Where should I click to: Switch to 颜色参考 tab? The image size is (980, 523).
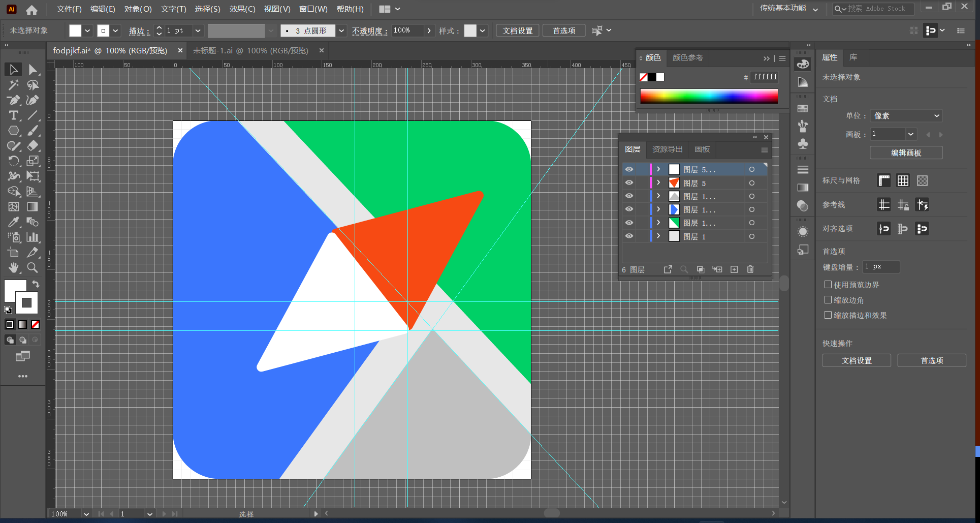[687, 58]
